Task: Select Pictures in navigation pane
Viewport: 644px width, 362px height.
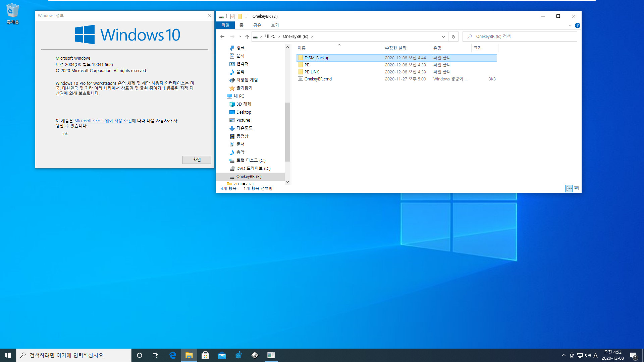Action: point(243,120)
